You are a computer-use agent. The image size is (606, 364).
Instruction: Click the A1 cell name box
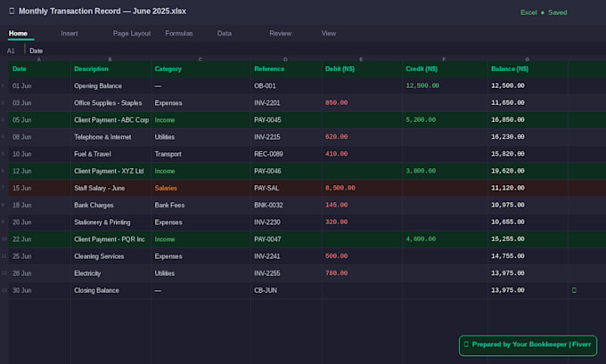click(x=11, y=51)
